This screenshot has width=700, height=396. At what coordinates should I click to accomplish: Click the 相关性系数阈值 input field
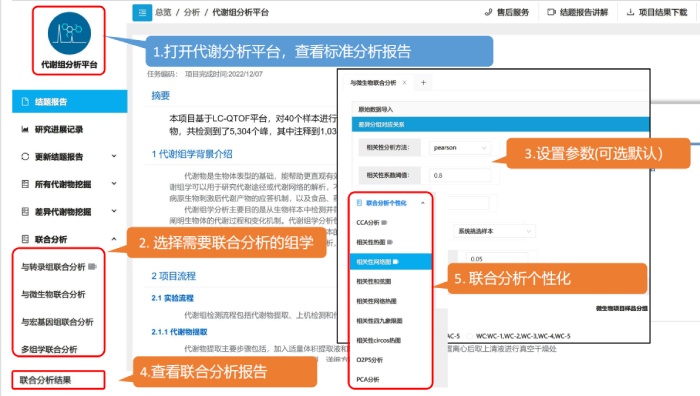click(459, 175)
